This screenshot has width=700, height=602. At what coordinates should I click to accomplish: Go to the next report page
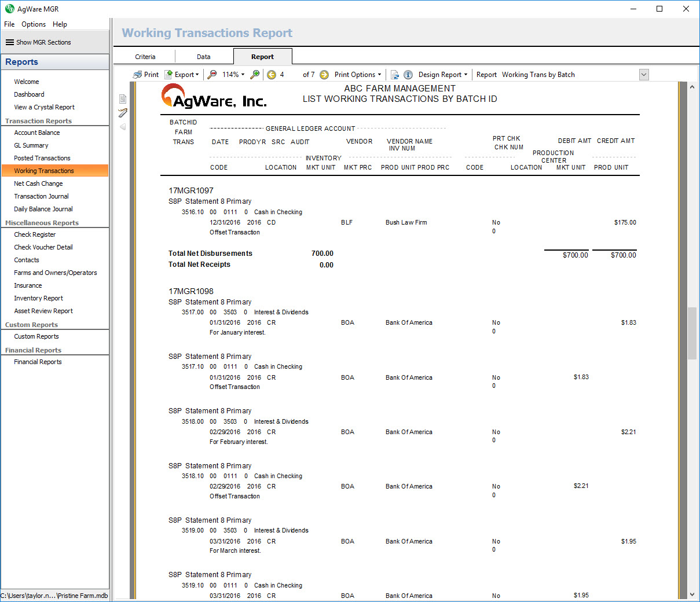click(x=324, y=75)
